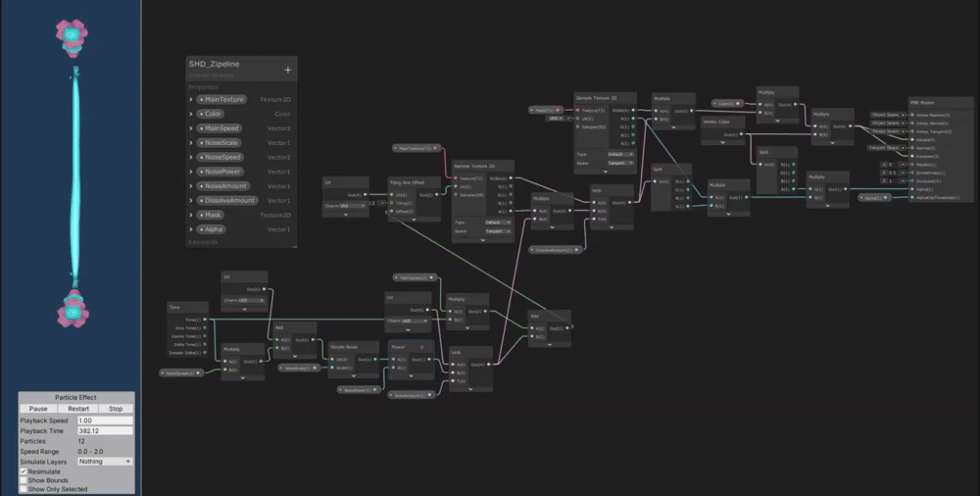
Task: Open the Simulate Layers dropdown
Action: tap(105, 461)
